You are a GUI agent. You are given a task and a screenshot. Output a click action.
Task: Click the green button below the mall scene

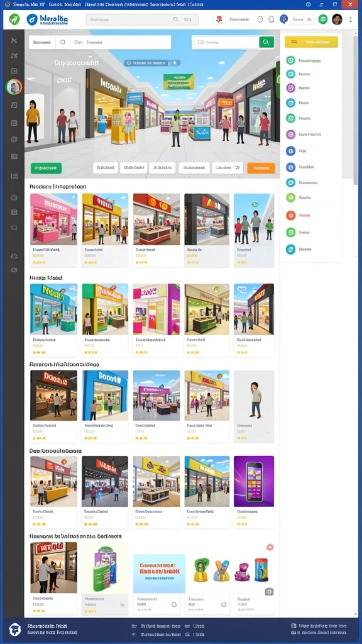(x=46, y=168)
